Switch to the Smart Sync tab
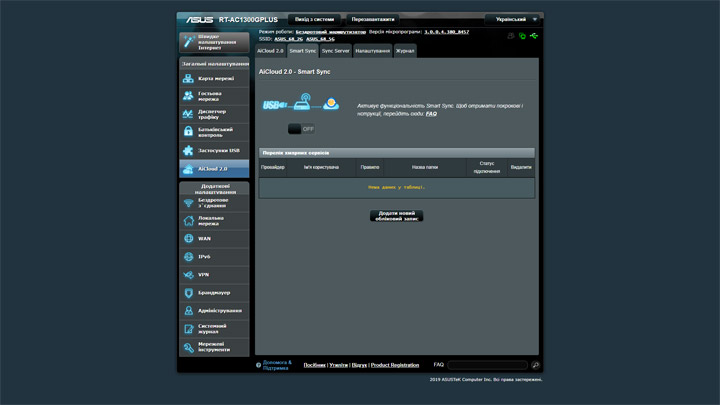This screenshot has height=405, width=720. [x=303, y=51]
